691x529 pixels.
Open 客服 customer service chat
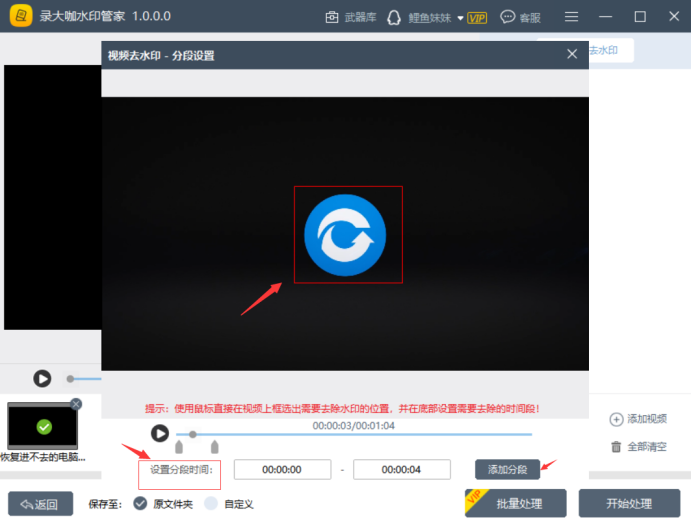520,17
